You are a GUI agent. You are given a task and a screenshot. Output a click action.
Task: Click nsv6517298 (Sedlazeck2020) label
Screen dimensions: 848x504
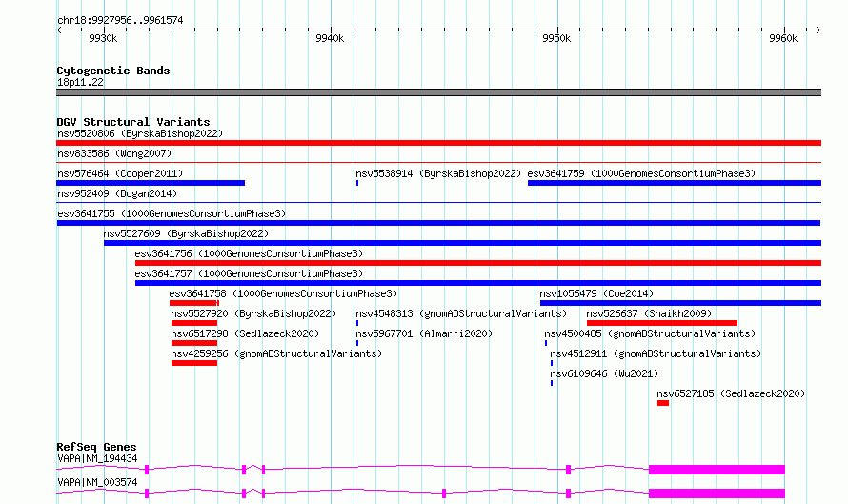(245, 333)
